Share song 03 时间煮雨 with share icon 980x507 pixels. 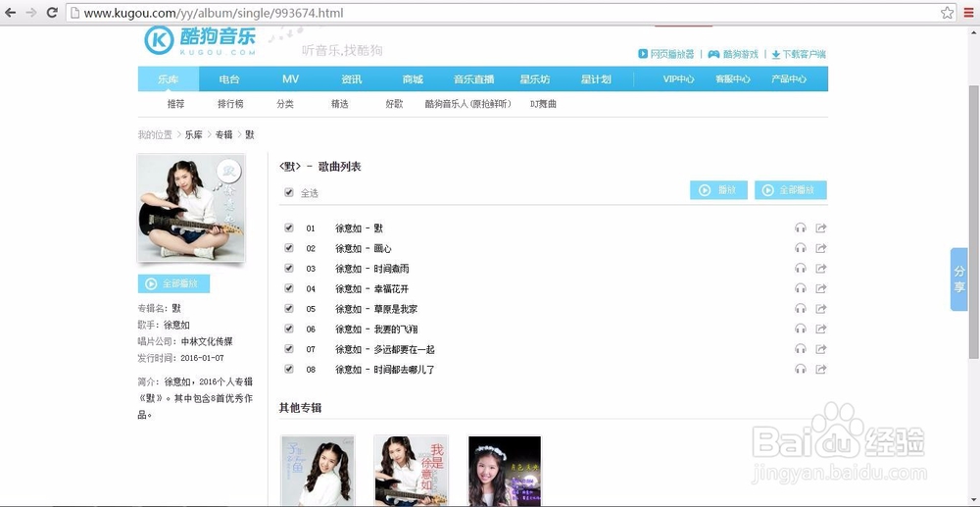pyautogui.click(x=821, y=268)
